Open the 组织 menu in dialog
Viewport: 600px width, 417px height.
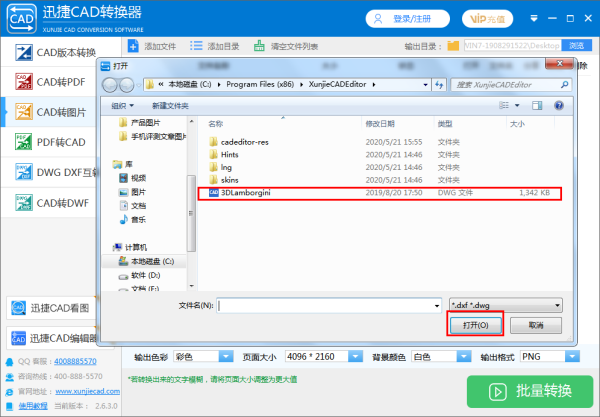point(122,106)
